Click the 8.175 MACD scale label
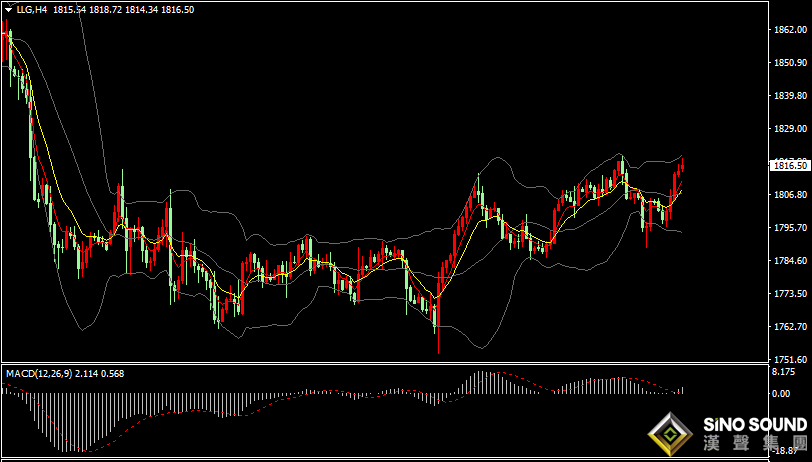Viewport: 812px width, 462px height. (782, 371)
